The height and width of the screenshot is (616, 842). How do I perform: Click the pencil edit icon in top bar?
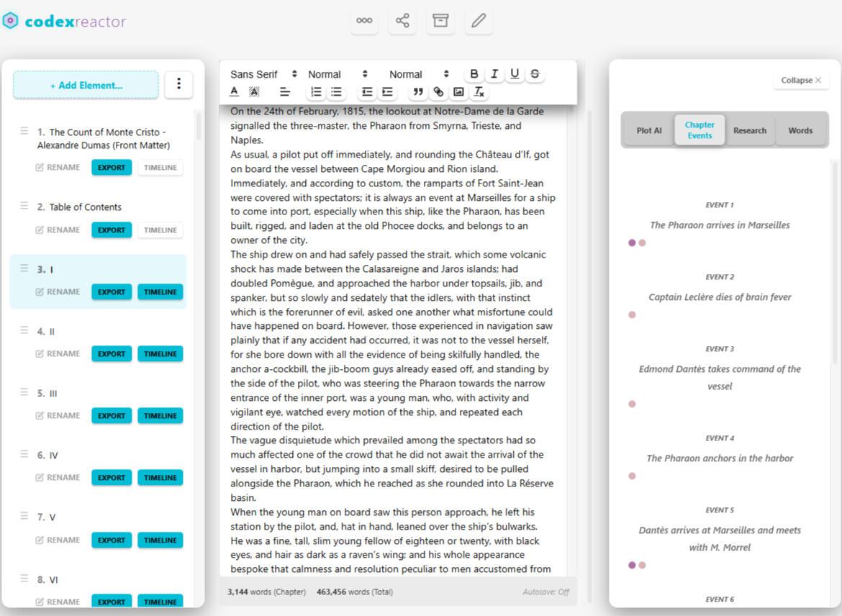click(479, 21)
